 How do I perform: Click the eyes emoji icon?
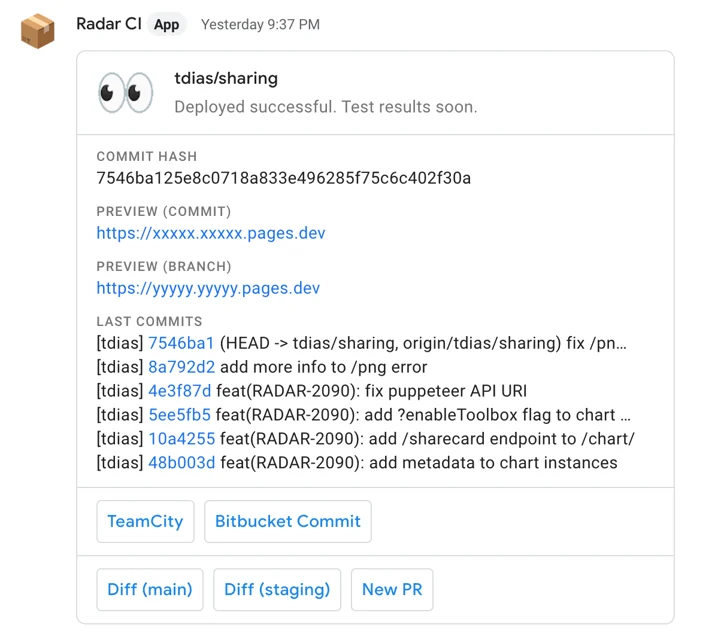126,93
